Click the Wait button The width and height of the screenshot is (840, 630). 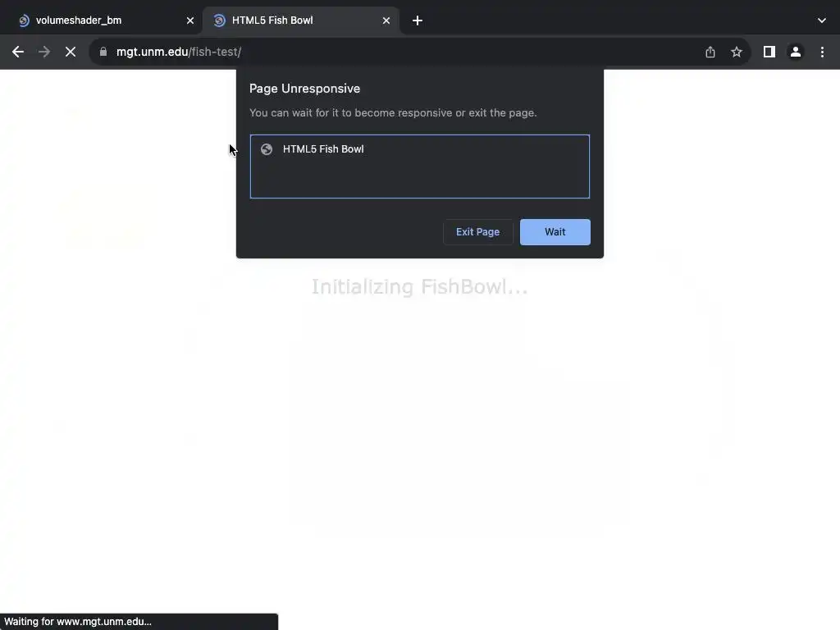[x=555, y=232]
